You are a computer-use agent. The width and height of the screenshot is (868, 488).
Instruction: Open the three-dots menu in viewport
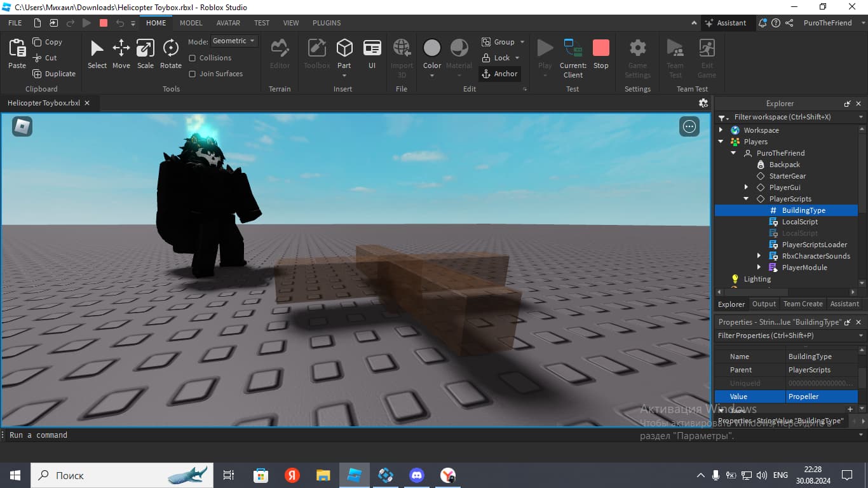click(x=689, y=126)
